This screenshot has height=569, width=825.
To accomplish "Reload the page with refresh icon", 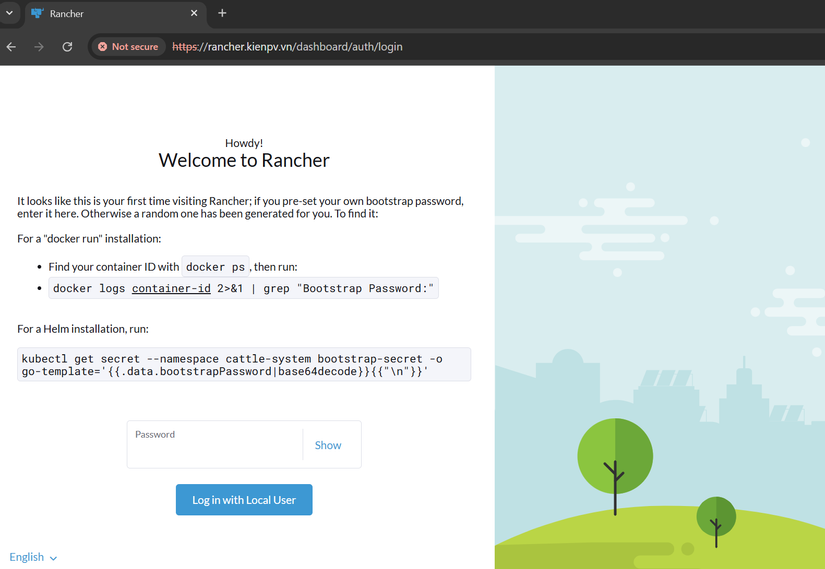I will point(67,47).
